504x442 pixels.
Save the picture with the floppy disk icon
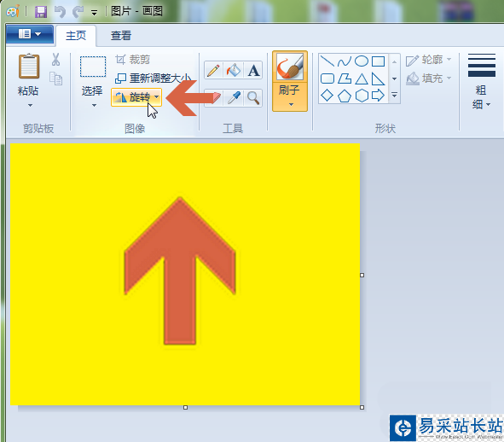click(41, 12)
